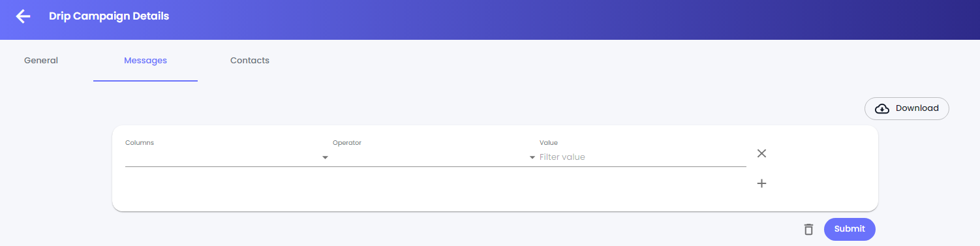Select the Messages tab
Image resolution: width=980 pixels, height=246 pixels.
(145, 61)
